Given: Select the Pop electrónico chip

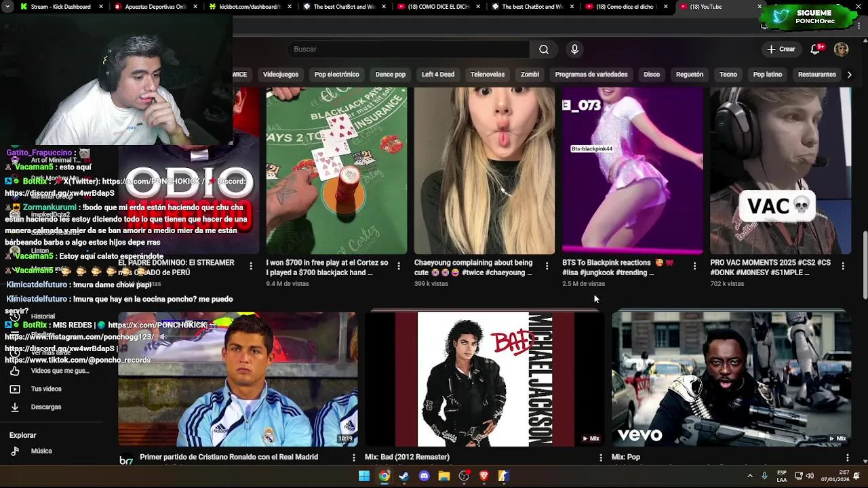Looking at the screenshot, I should [x=337, y=75].
